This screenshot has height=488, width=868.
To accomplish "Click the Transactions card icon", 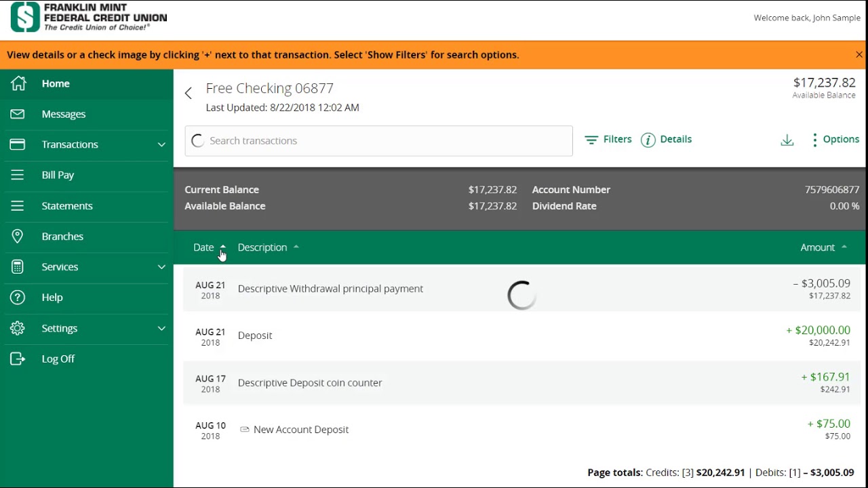I will (18, 144).
